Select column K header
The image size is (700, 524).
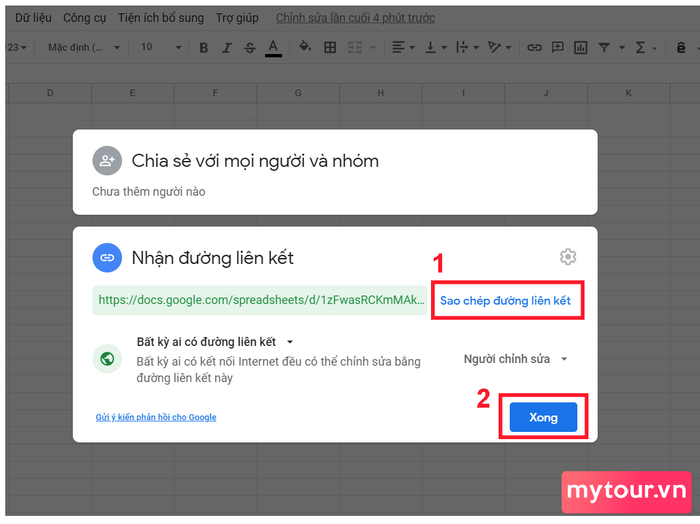pyautogui.click(x=629, y=93)
